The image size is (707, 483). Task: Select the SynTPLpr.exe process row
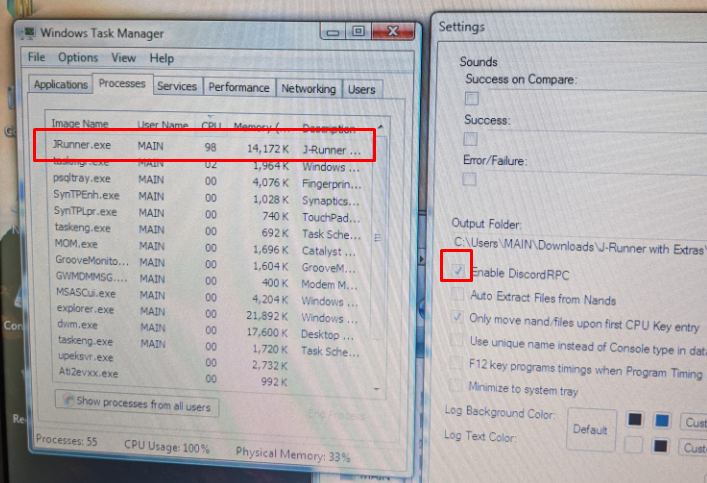[207, 213]
